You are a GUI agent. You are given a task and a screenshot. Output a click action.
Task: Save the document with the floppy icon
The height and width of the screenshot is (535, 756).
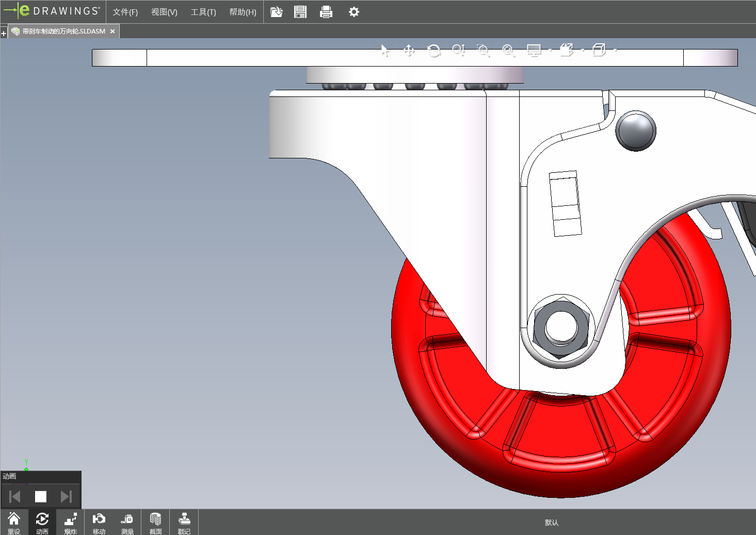point(300,12)
